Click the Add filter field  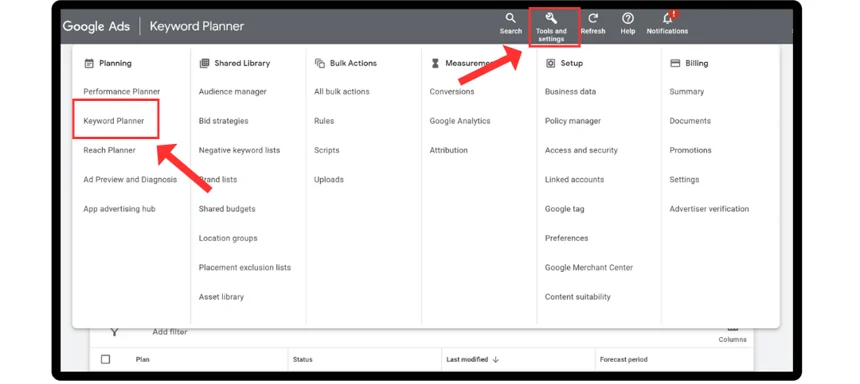coord(169,332)
